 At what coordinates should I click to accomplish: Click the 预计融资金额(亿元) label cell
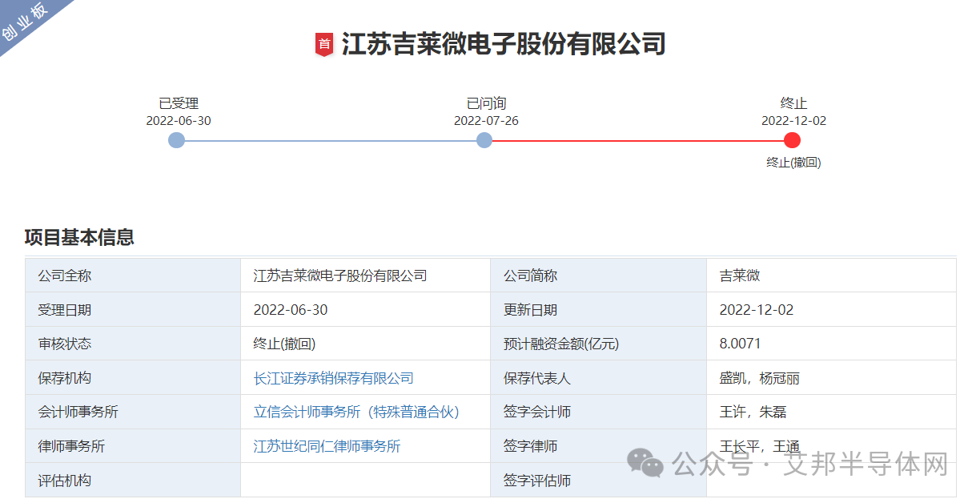[x=598, y=344]
